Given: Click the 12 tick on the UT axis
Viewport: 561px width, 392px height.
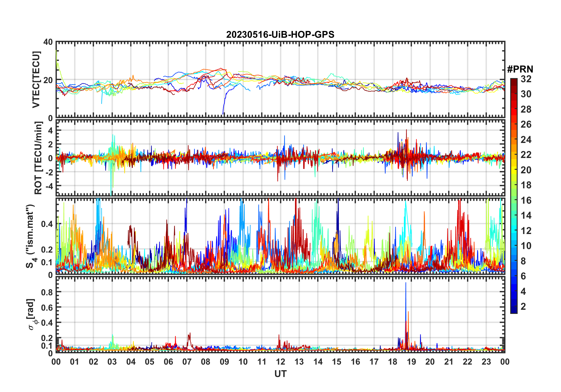Looking at the screenshot, I should tap(280, 362).
